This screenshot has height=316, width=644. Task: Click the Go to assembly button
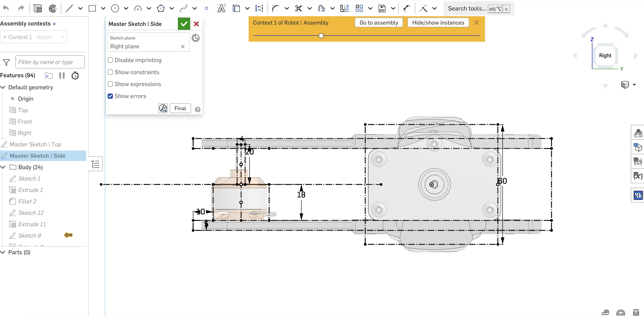pos(378,23)
